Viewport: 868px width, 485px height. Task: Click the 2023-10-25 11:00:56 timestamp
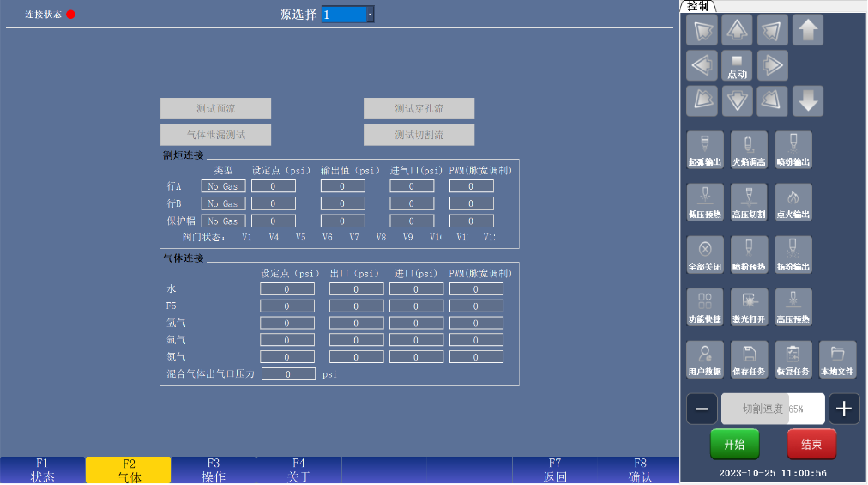[772, 473]
